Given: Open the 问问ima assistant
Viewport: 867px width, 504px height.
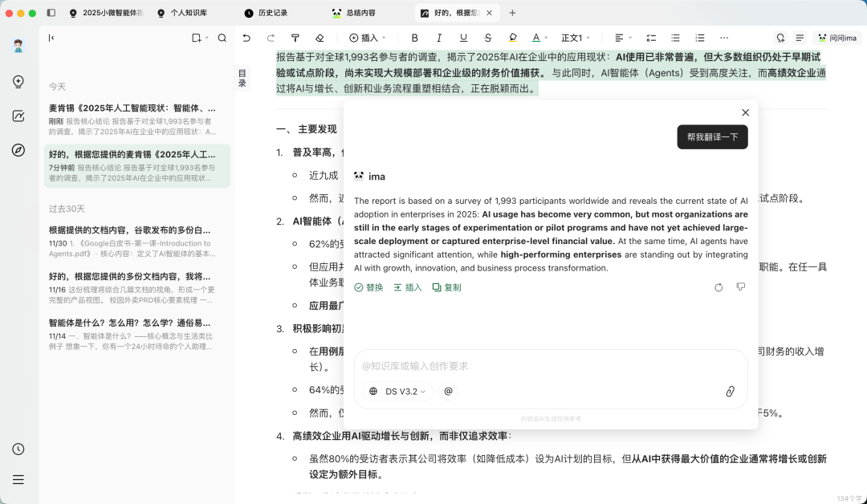Looking at the screenshot, I should coord(836,38).
